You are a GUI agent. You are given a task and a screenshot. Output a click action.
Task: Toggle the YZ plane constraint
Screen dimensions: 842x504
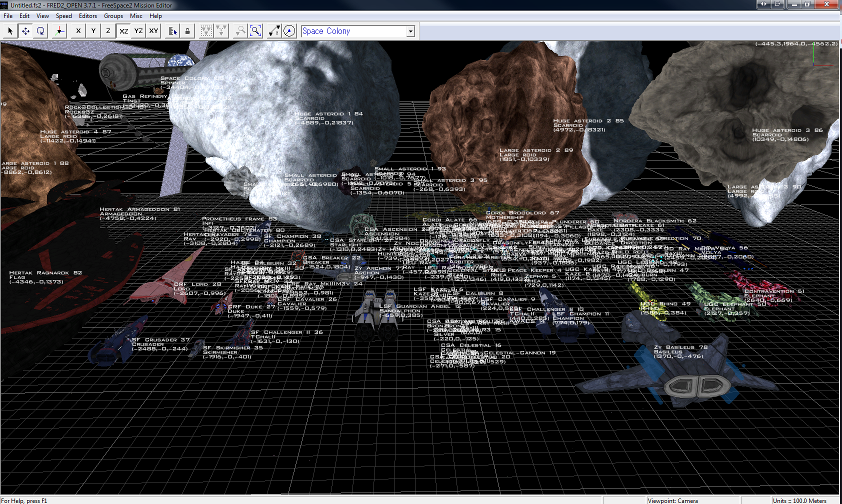[x=138, y=31]
